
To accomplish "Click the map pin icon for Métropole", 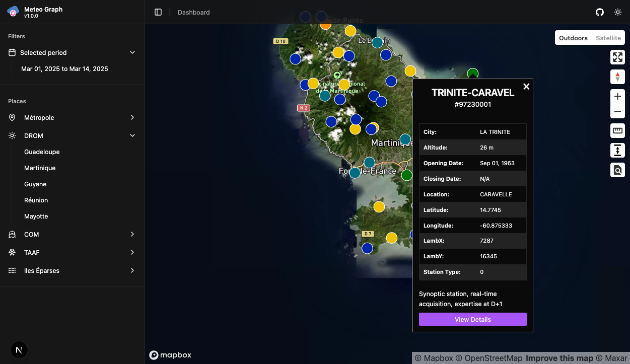I will point(12,117).
